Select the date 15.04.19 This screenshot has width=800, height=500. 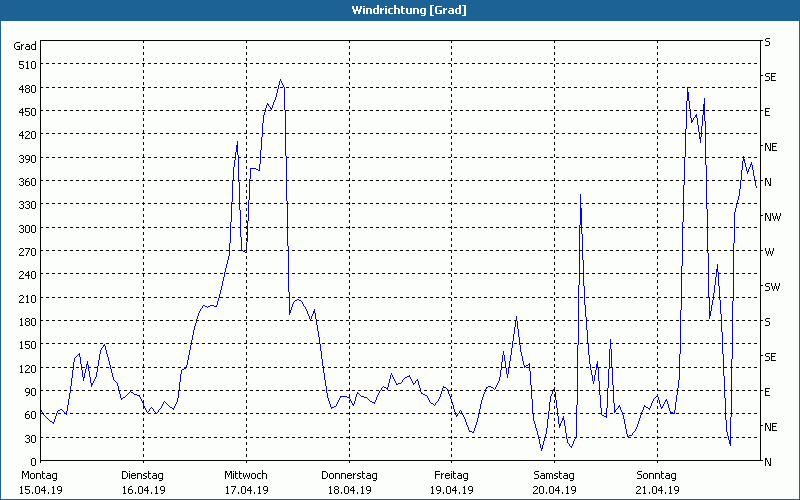click(x=41, y=490)
